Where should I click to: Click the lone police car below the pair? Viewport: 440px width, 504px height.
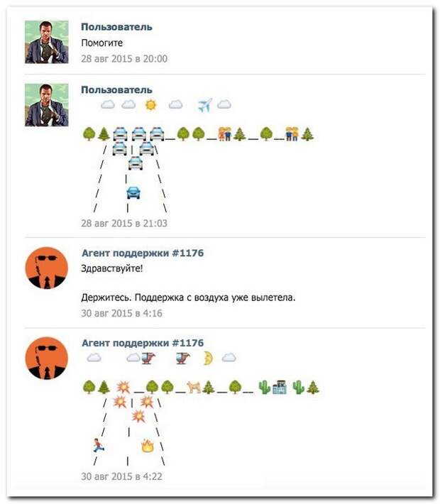tap(136, 163)
